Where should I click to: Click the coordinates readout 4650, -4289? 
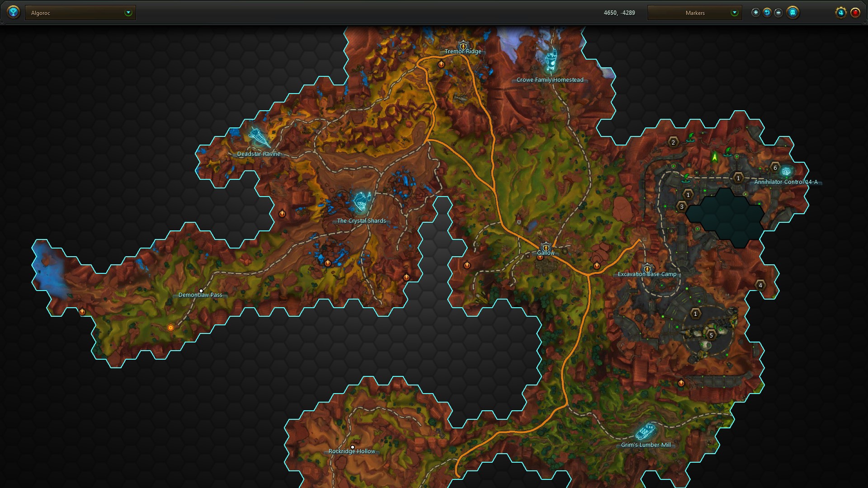(619, 13)
